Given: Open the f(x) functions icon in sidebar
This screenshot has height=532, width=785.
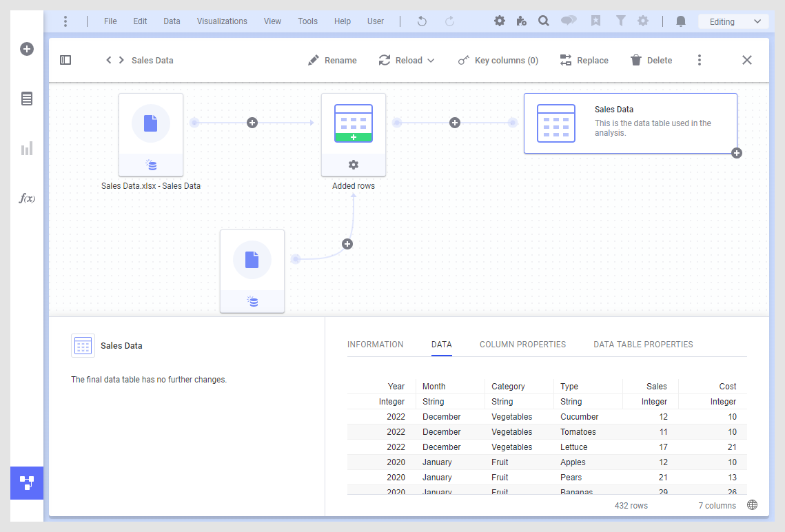Looking at the screenshot, I should coord(27,198).
